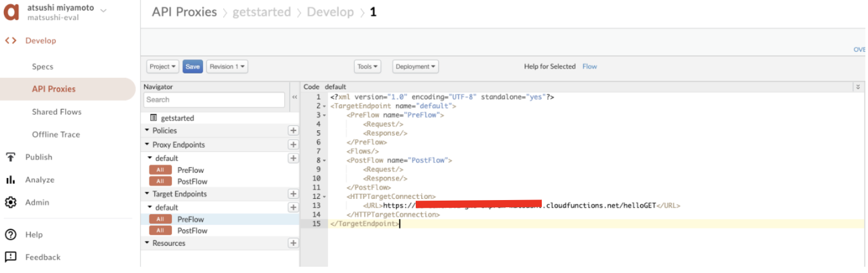Click the Publish upload icon
Screen dimensions: 868x273
pyautogui.click(x=11, y=157)
